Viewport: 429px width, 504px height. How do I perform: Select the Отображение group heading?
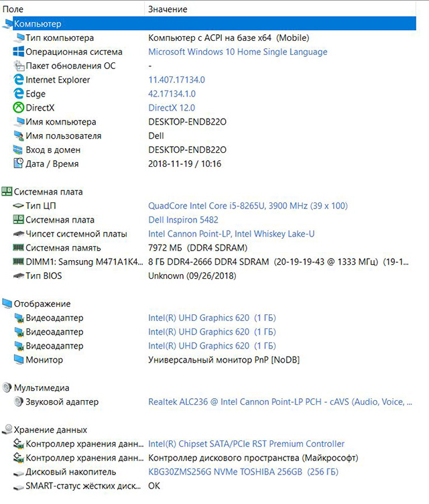[42, 304]
